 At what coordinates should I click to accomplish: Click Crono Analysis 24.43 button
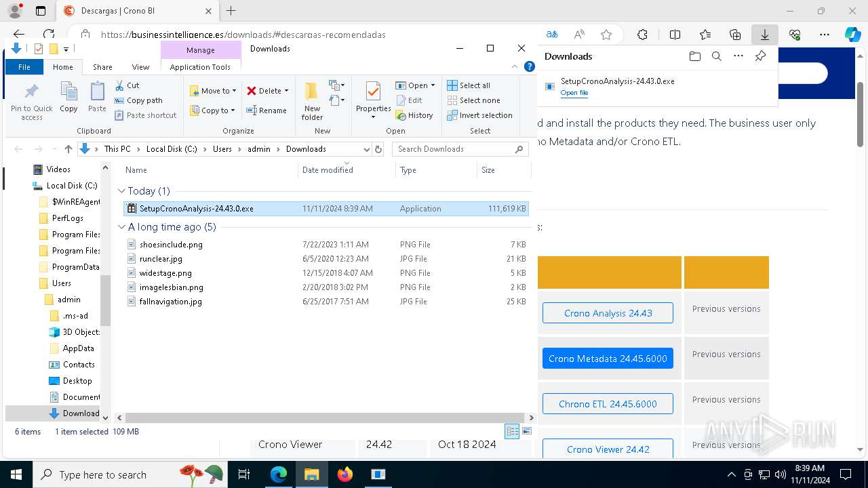pos(608,313)
